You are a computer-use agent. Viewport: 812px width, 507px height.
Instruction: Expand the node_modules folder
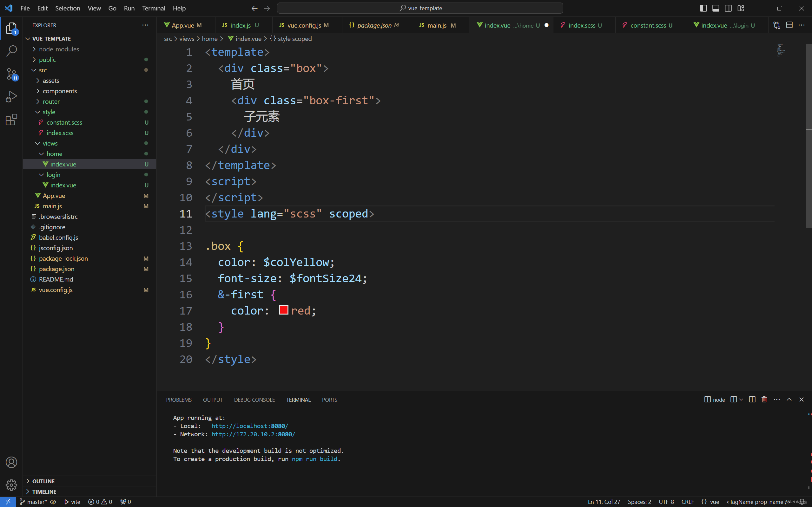click(x=59, y=49)
